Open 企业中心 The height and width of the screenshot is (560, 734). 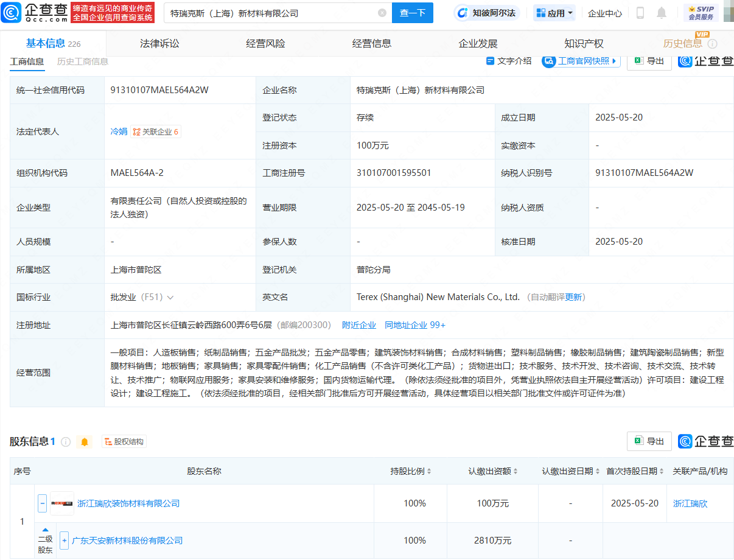coord(605,13)
